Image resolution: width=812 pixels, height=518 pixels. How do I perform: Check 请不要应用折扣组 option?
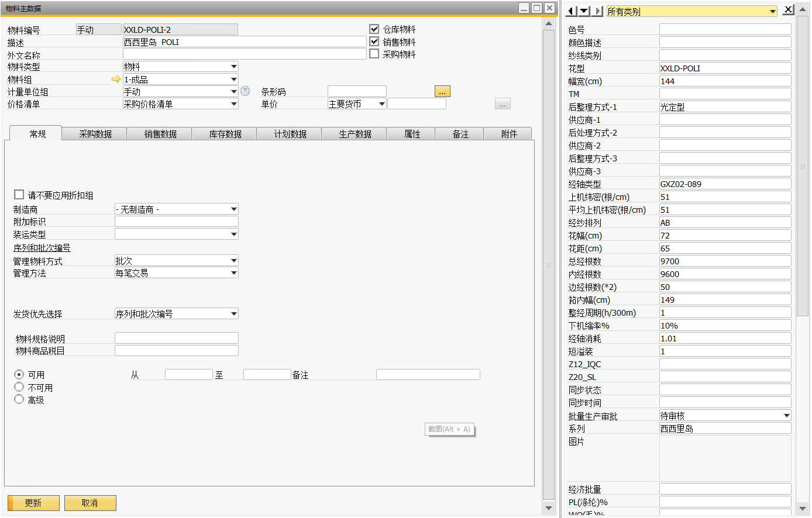tap(19, 195)
